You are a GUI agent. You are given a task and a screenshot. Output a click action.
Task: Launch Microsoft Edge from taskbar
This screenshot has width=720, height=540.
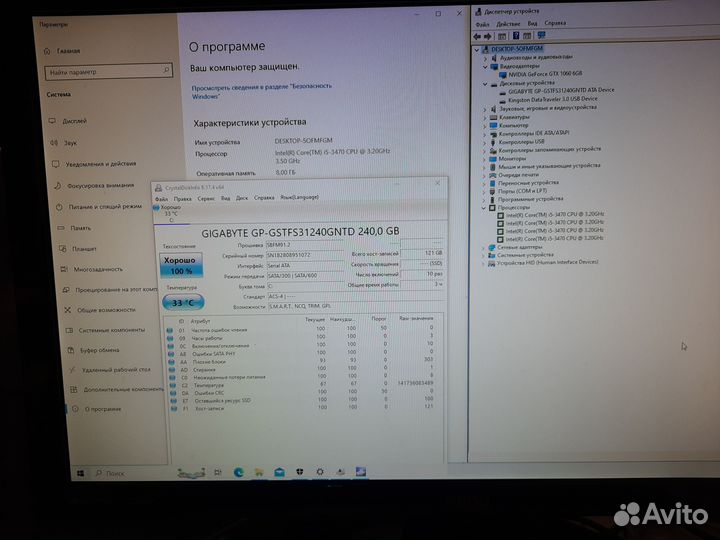coord(238,472)
